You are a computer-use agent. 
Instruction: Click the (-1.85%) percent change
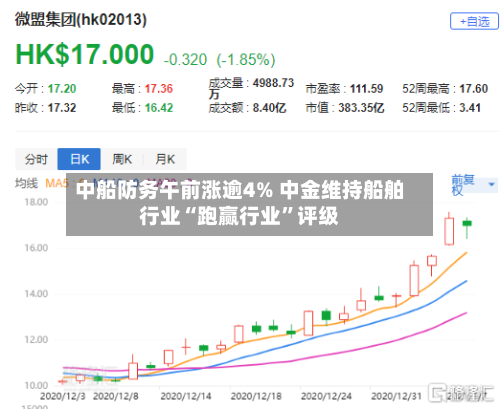246,60
